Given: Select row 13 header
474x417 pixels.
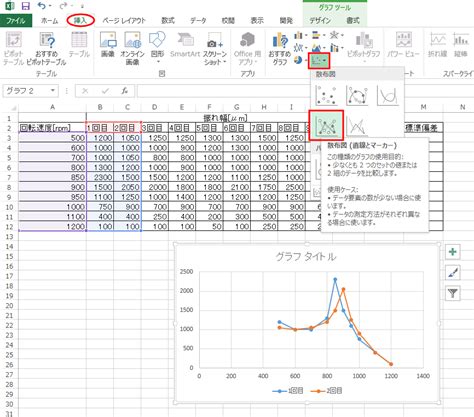Looking at the screenshot, I should click(x=9, y=237).
